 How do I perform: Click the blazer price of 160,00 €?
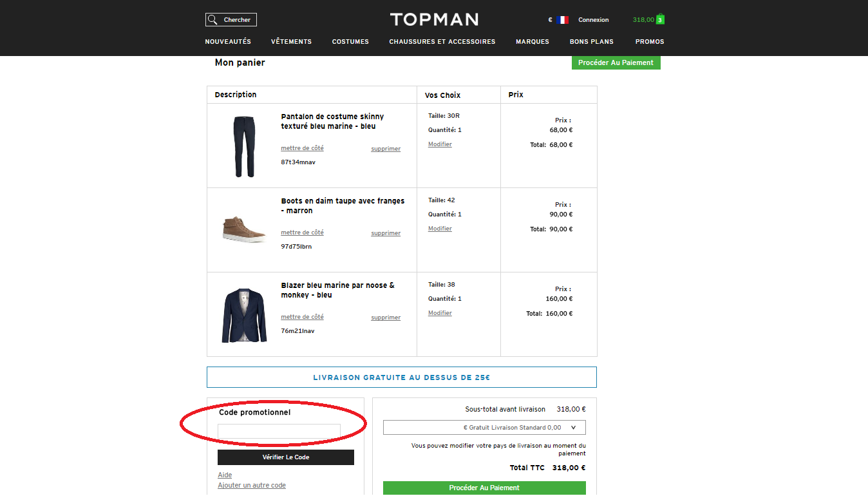[559, 299]
